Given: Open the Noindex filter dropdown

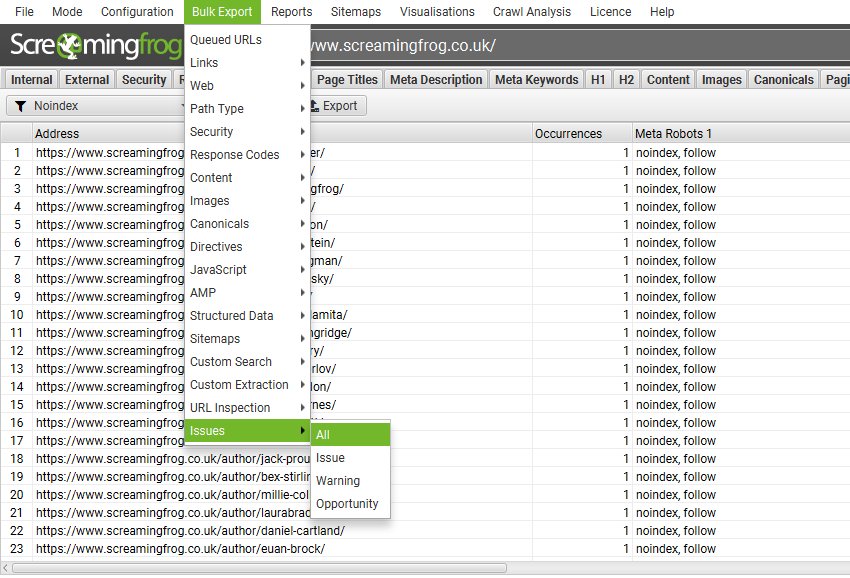Looking at the screenshot, I should [x=95, y=106].
